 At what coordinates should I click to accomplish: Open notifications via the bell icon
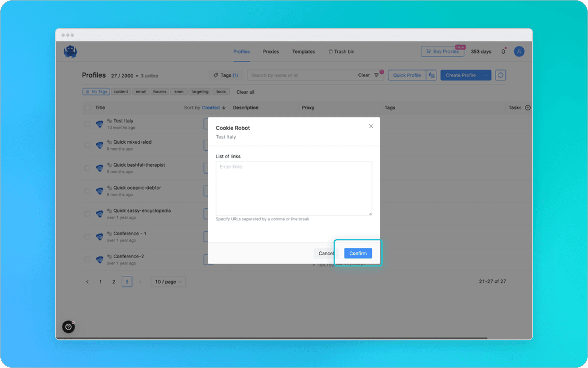pos(503,51)
